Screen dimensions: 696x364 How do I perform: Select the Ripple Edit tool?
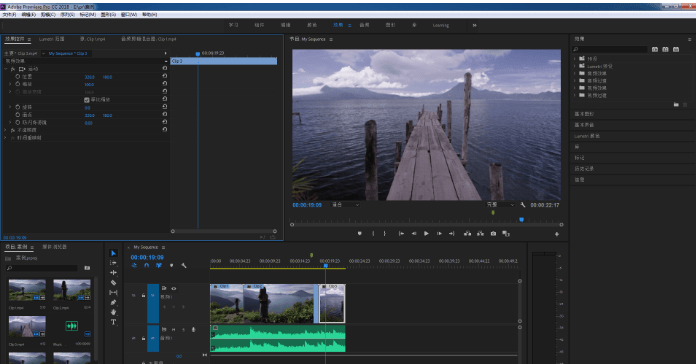tap(114, 273)
